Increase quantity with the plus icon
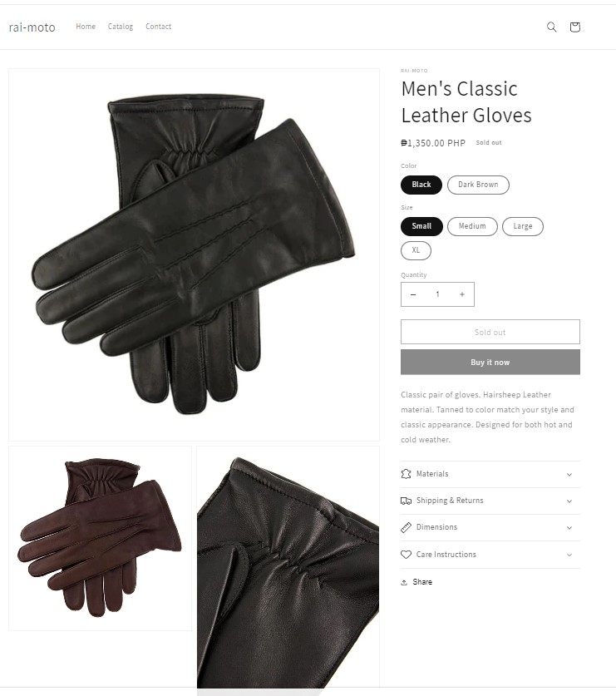Image resolution: width=616 pixels, height=696 pixels. click(462, 294)
